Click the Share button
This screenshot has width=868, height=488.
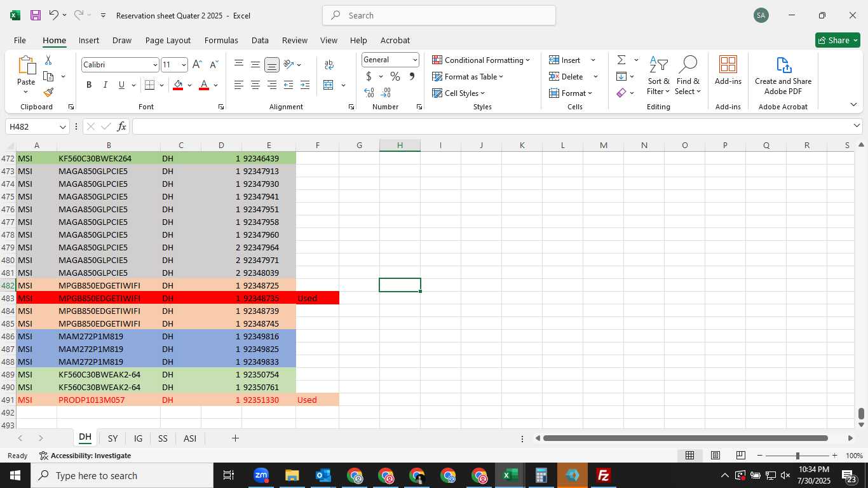[837, 40]
